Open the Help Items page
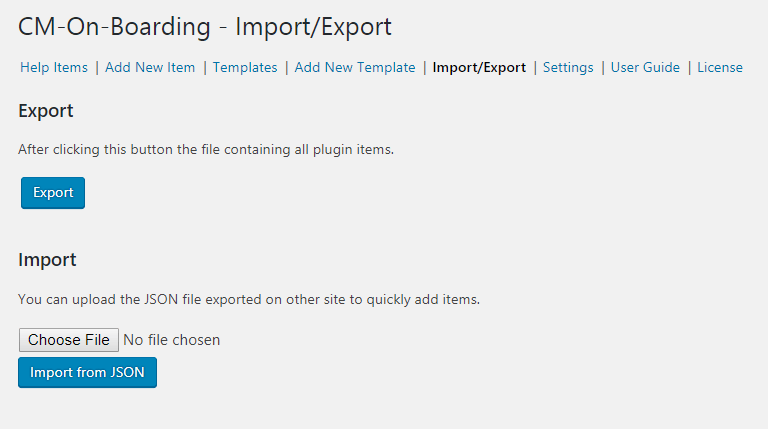Viewport: 768px width, 429px height. click(54, 68)
